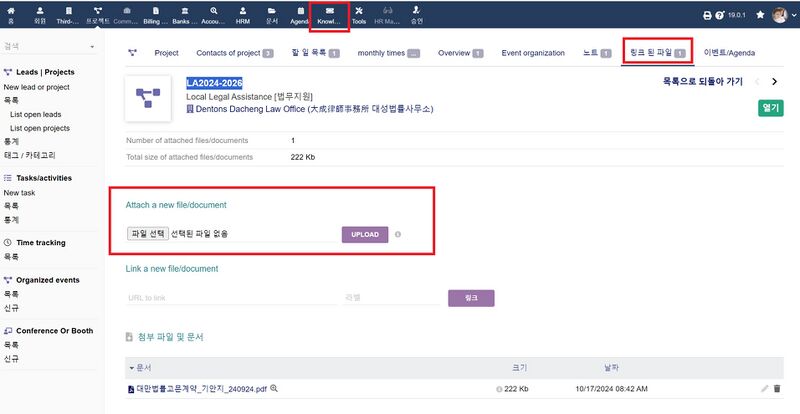Preview the PDF using magnifier icon
Screen dimensions: 800x414
tap(274, 388)
